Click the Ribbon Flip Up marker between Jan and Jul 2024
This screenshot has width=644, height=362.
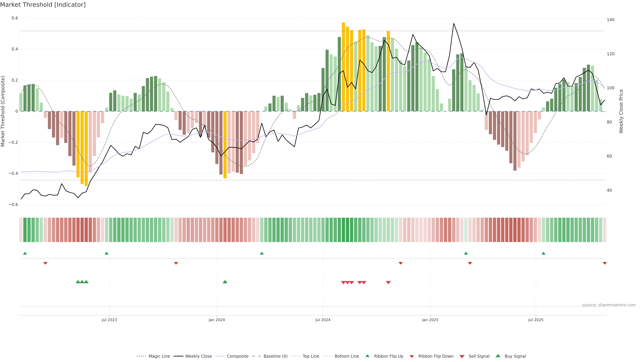pyautogui.click(x=261, y=253)
